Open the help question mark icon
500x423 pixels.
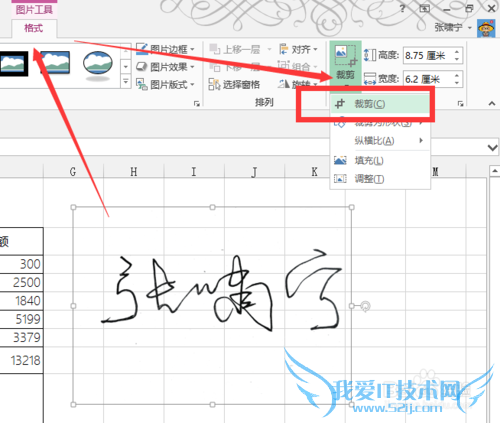pos(402,8)
